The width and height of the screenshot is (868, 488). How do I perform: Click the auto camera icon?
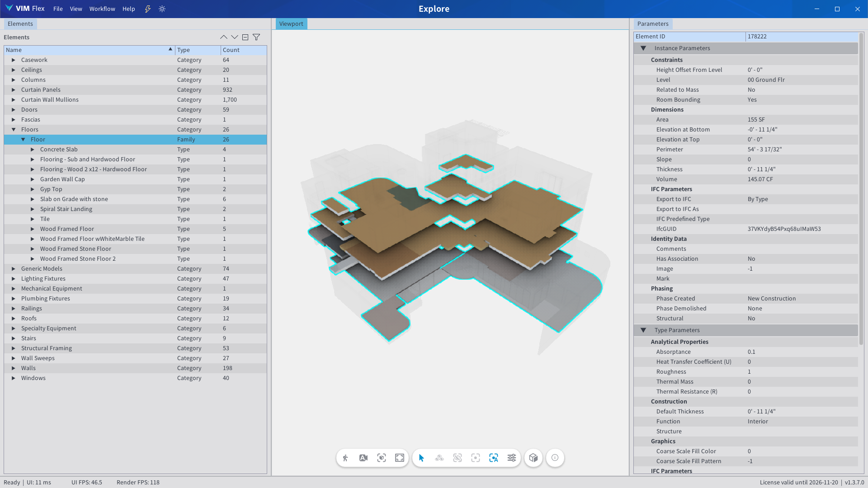[363, 458]
